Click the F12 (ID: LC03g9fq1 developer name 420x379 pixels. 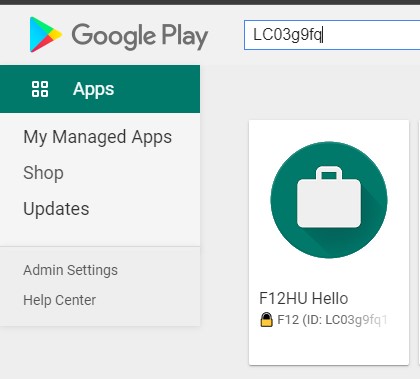tap(332, 320)
